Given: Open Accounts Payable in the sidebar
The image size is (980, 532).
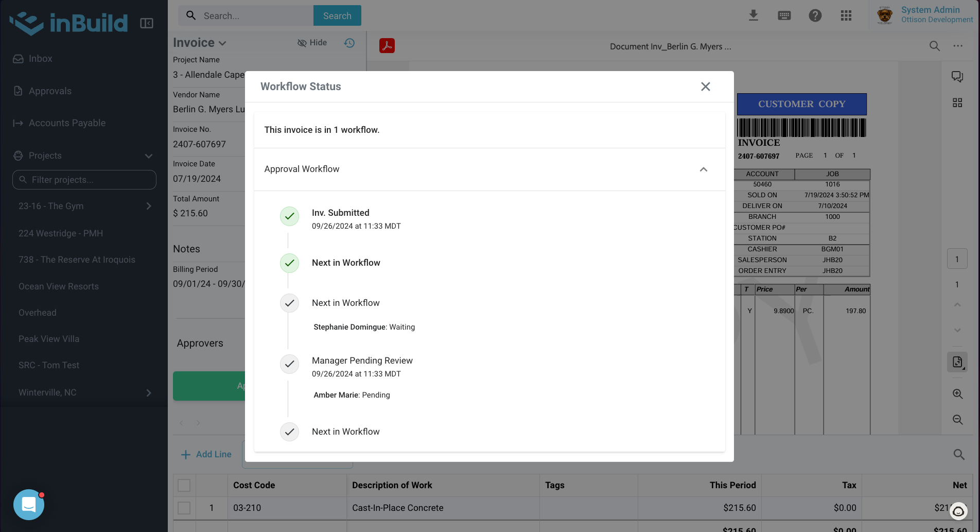Looking at the screenshot, I should [x=67, y=123].
